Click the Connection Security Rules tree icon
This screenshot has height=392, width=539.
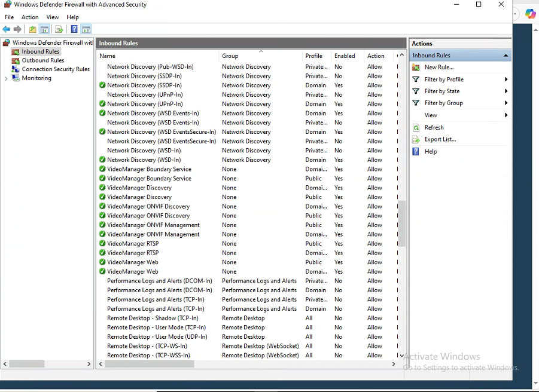point(16,69)
